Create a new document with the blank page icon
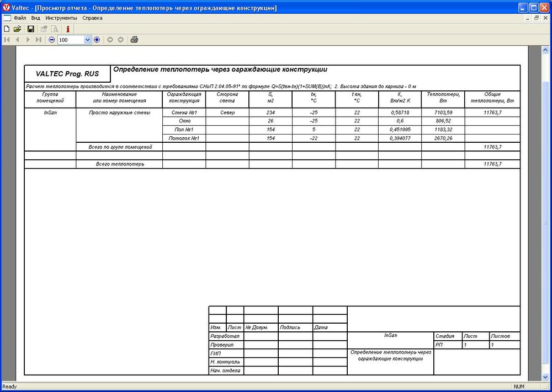This screenshot has height=392, width=552. point(6,29)
